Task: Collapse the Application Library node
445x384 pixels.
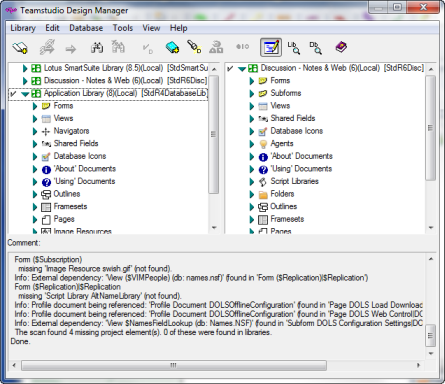Action: point(25,94)
